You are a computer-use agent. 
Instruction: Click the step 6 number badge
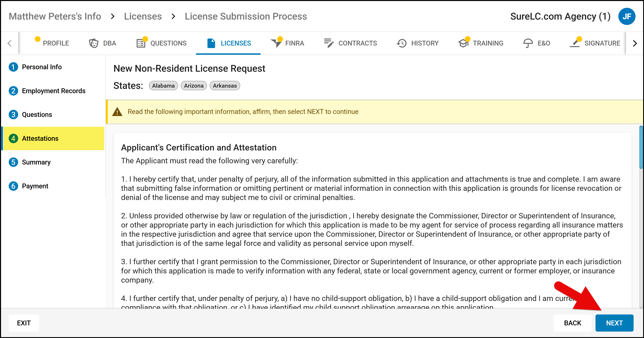13,186
